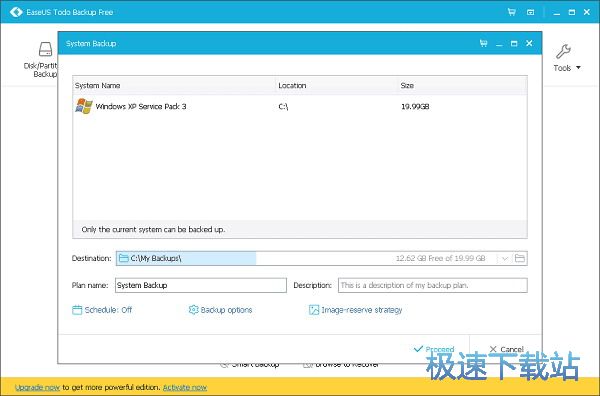The width and height of the screenshot is (600, 396).
Task: Open Schedule: Off settings
Action: [102, 310]
